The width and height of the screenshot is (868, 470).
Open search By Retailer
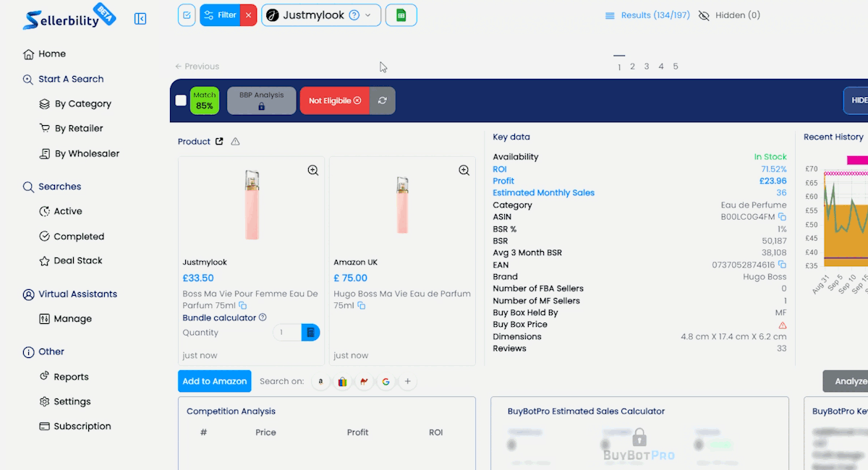(71, 129)
